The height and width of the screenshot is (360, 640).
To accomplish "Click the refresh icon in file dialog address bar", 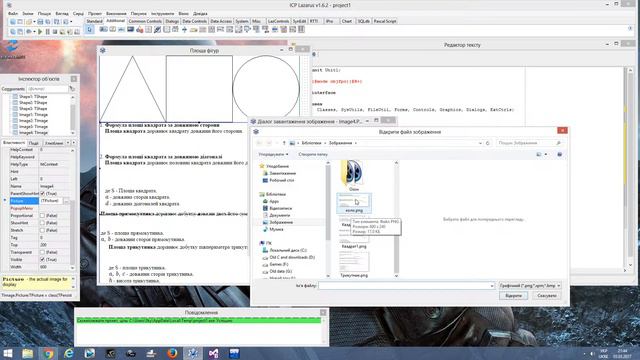I will [487, 143].
